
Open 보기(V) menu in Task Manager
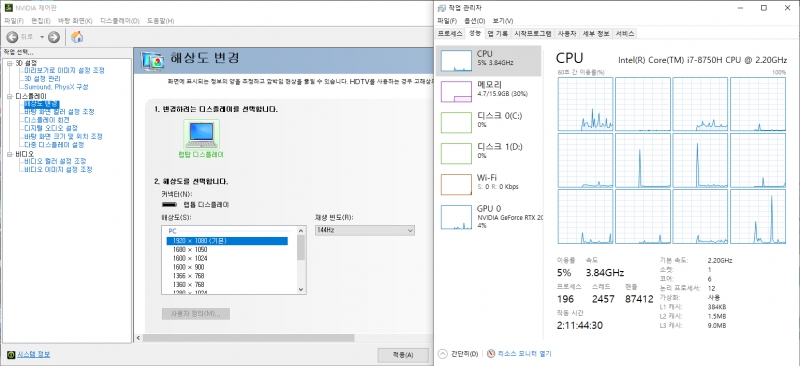coord(503,21)
